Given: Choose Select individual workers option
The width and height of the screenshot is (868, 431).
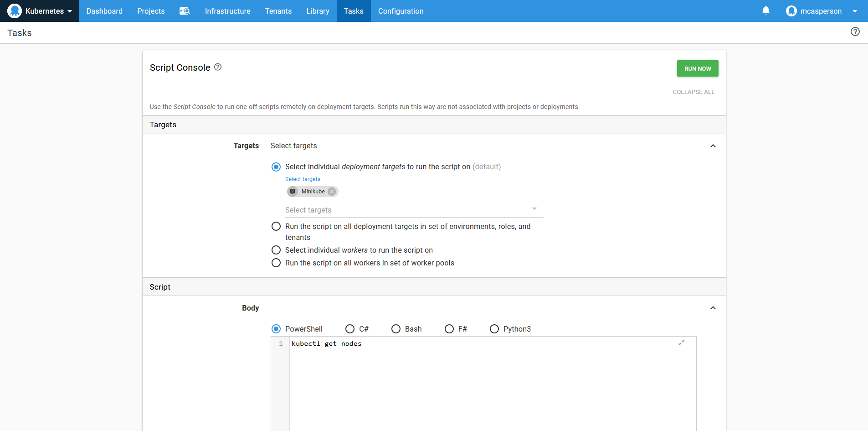Looking at the screenshot, I should [x=276, y=250].
